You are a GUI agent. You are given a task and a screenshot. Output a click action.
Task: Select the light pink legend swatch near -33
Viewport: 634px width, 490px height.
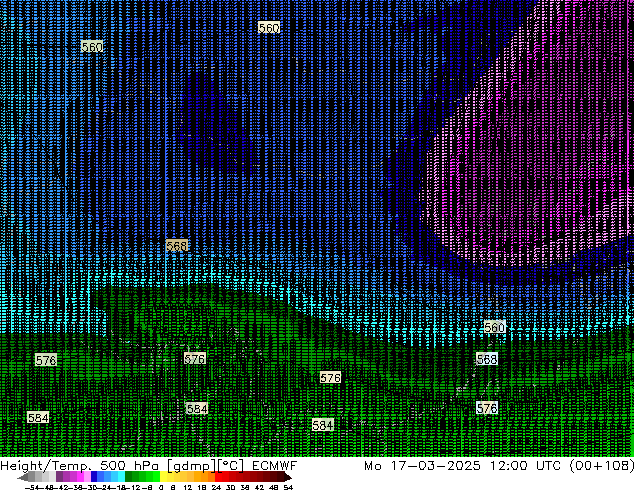click(x=87, y=477)
